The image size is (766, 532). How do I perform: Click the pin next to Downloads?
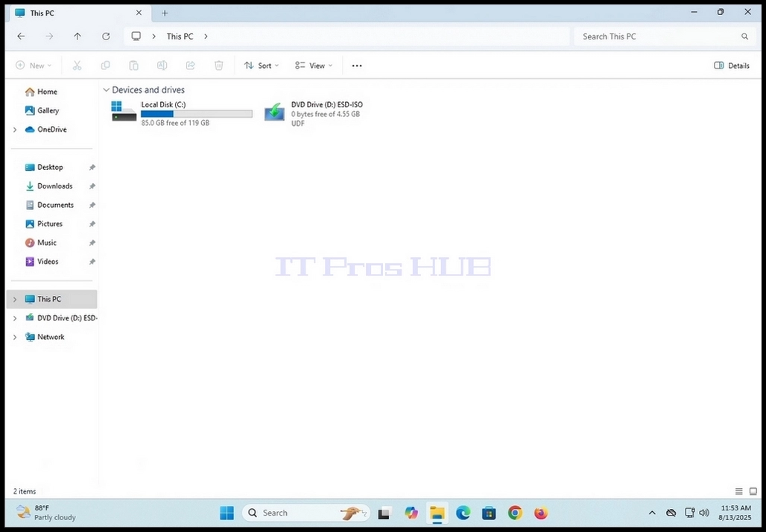pos(92,186)
